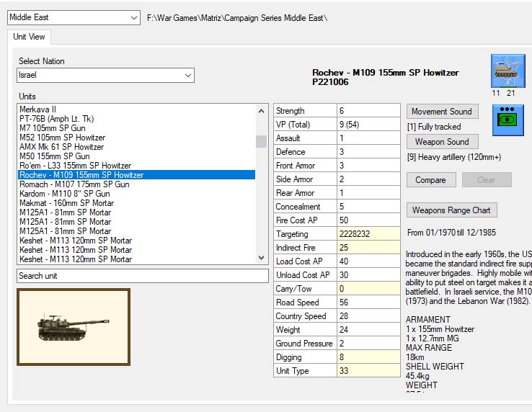Click the Unload Cost AP value 30
The height and width of the screenshot is (412, 532).
point(368,275)
